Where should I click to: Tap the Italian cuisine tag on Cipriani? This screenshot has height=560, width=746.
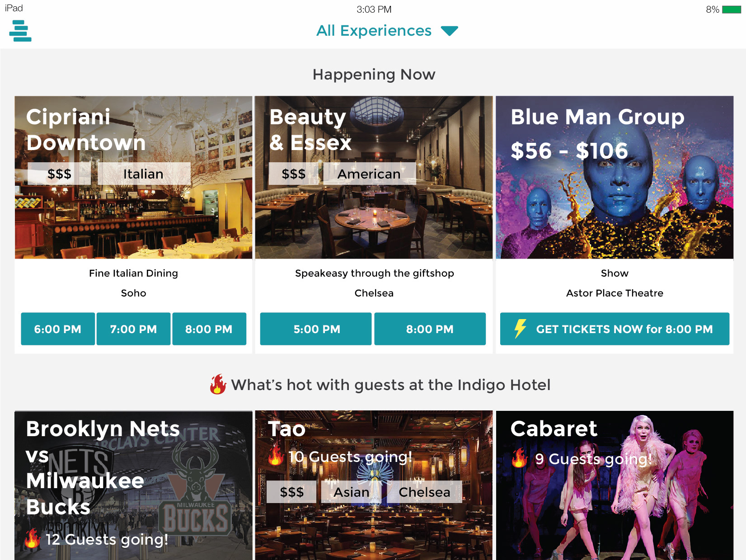coord(144,174)
